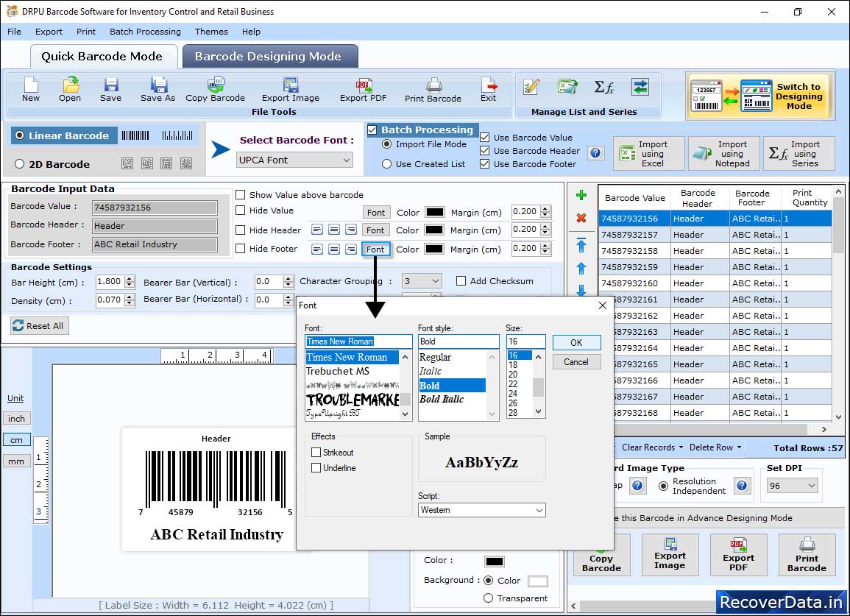The image size is (850, 616).
Task: Select the 2D Barcode radio button
Action: 20,164
